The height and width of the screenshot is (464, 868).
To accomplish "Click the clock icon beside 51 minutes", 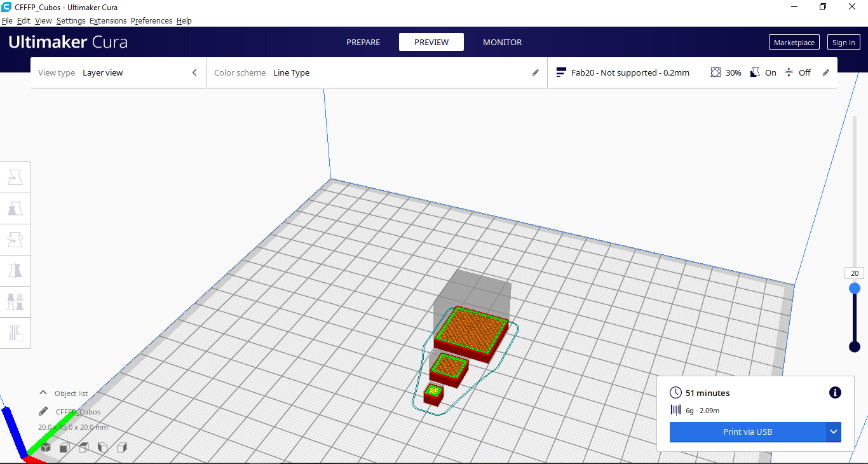I will coord(675,393).
